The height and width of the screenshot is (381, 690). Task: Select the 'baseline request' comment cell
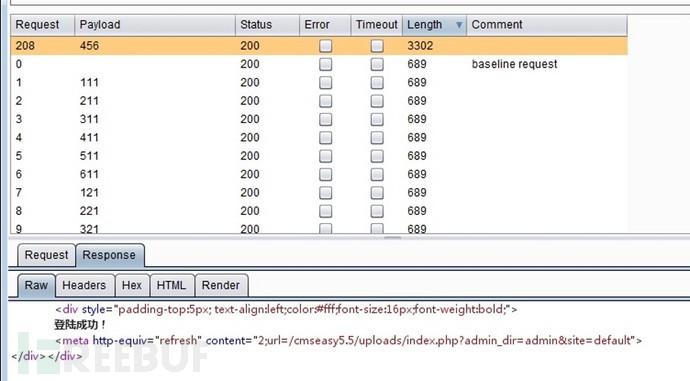point(514,64)
